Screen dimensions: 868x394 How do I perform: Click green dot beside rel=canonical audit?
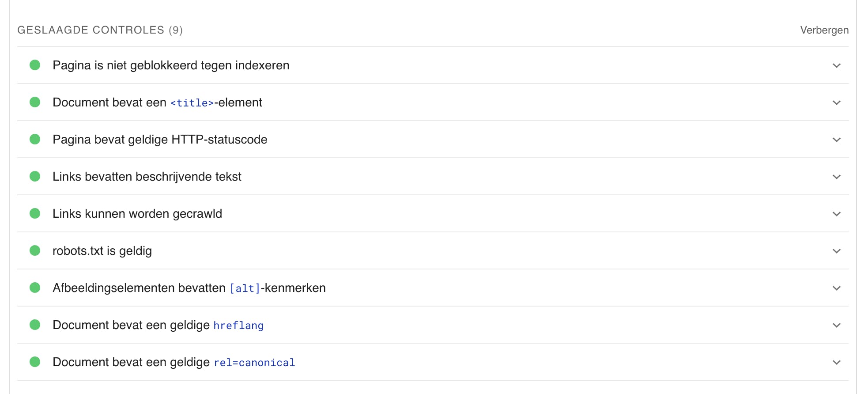coord(35,362)
